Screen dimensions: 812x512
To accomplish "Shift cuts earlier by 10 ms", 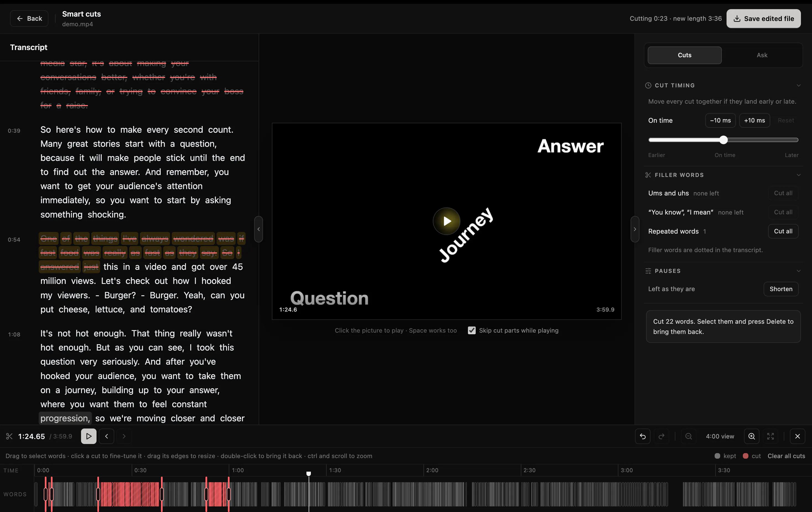I will click(720, 120).
